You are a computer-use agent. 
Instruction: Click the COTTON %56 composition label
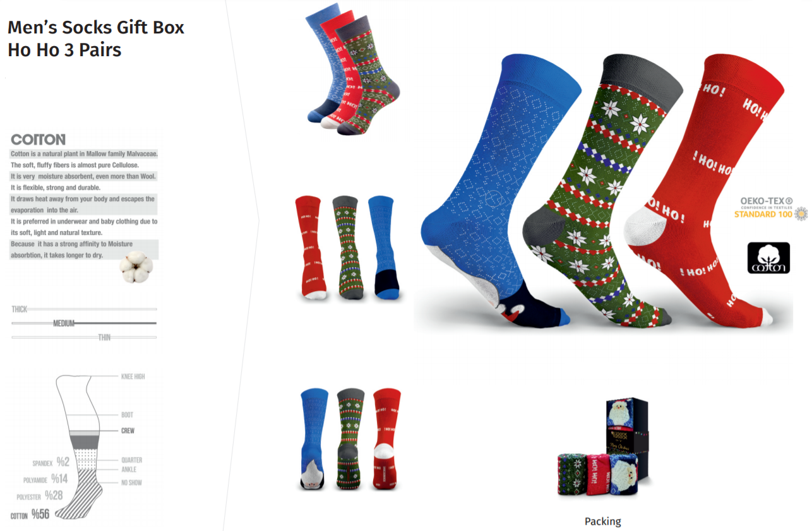click(30, 515)
